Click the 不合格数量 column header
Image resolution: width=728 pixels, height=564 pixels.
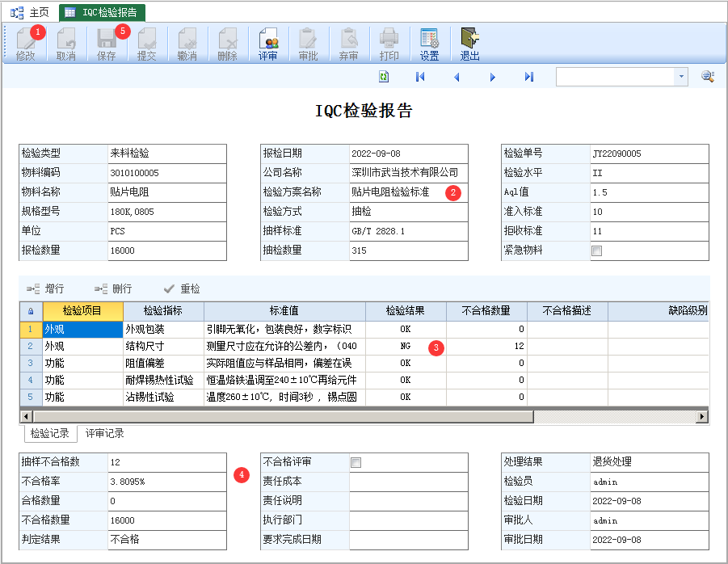(x=486, y=311)
